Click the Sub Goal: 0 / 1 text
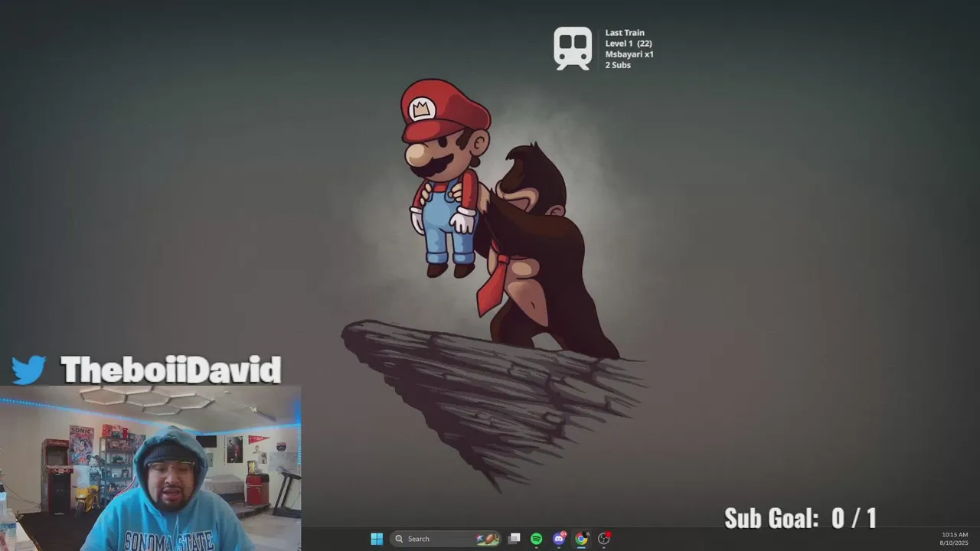The height and width of the screenshot is (551, 980). click(x=800, y=518)
